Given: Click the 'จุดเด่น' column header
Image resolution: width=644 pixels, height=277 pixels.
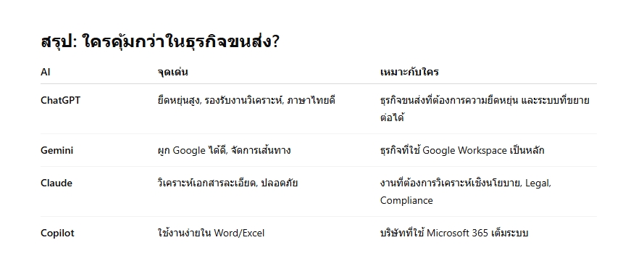Looking at the screenshot, I should 172,72.
